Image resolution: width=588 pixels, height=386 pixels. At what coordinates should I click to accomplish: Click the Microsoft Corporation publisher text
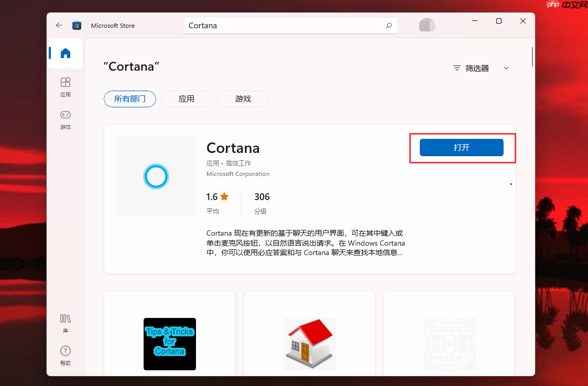pyautogui.click(x=238, y=174)
